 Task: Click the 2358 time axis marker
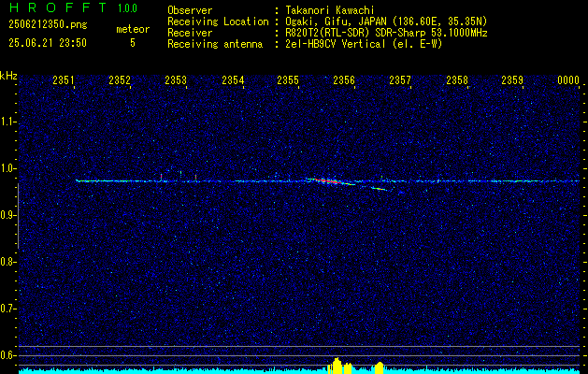coord(457,79)
